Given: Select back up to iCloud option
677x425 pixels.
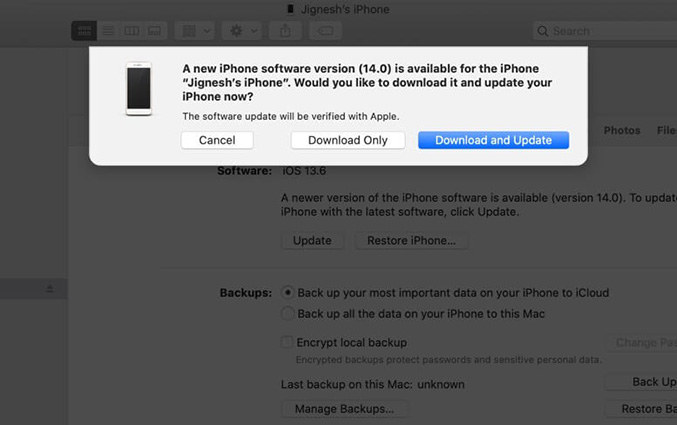Looking at the screenshot, I should (288, 292).
